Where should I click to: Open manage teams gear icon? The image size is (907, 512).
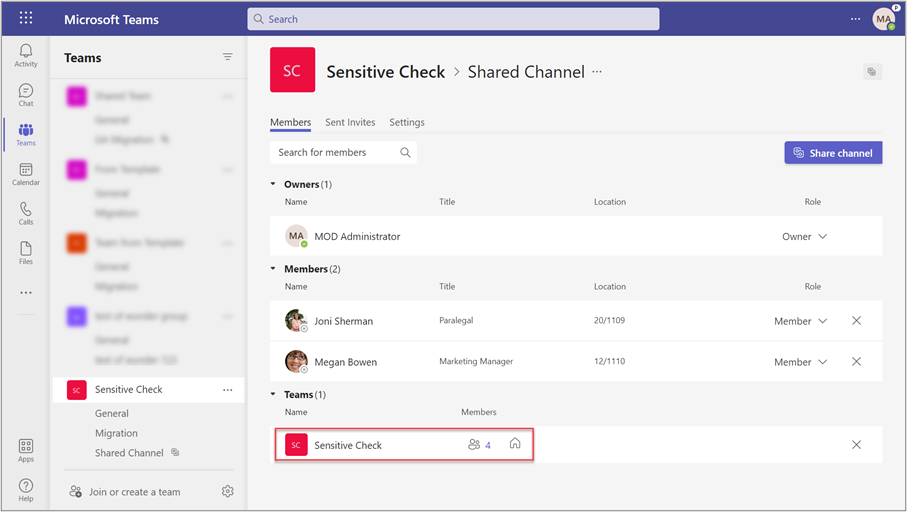pyautogui.click(x=228, y=491)
